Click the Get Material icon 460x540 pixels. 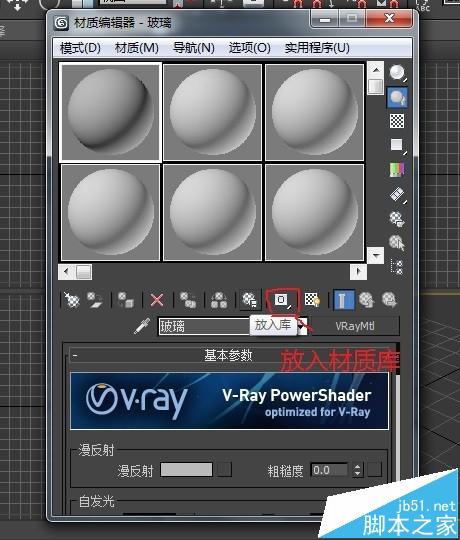[72, 300]
